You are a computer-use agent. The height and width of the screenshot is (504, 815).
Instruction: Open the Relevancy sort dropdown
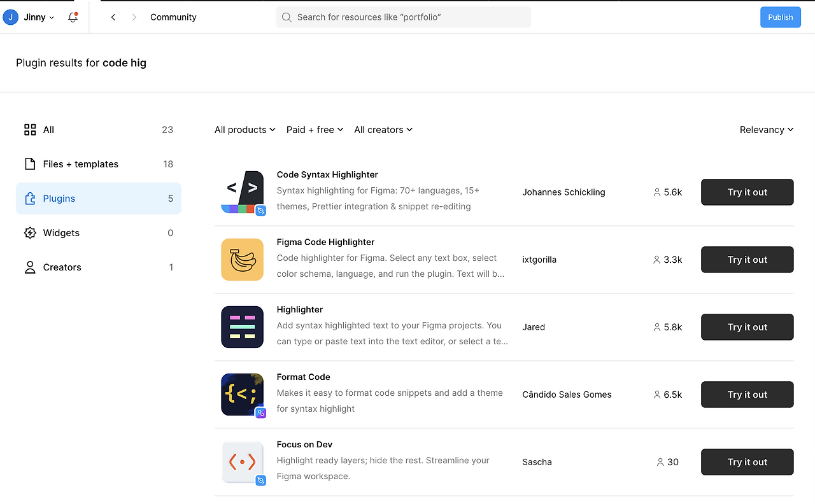(767, 130)
